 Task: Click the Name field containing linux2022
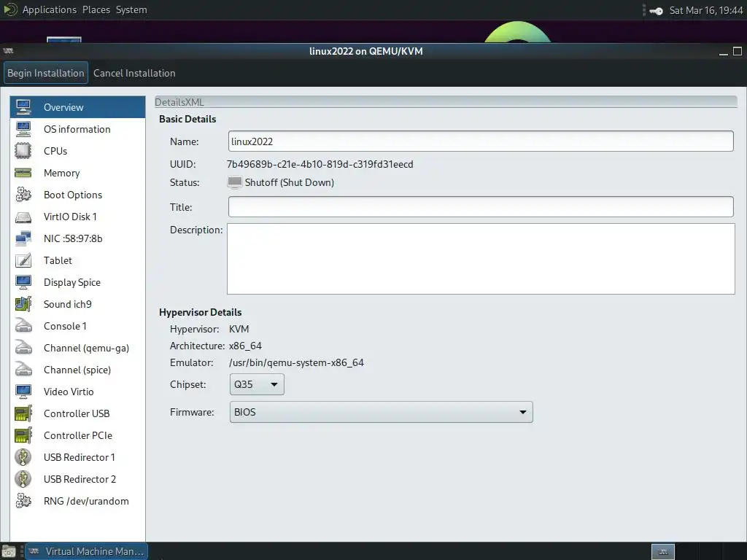[481, 141]
